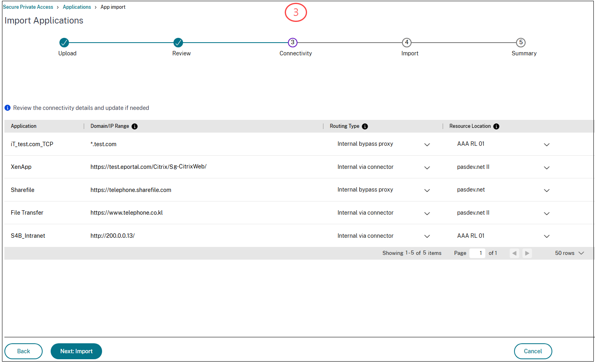Open the 50 rows per page selector
This screenshot has width=595, height=364.
click(569, 253)
